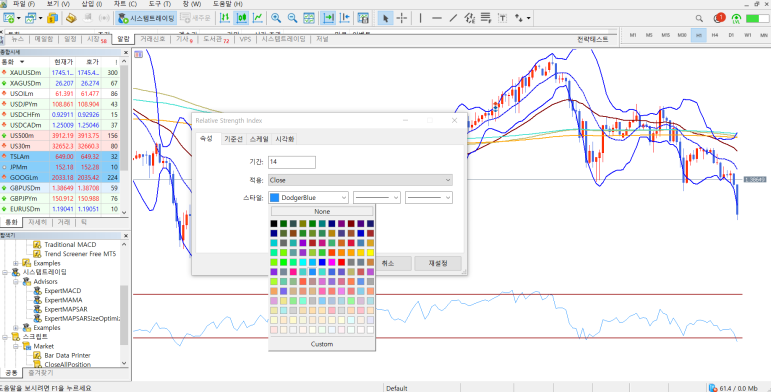Switch chart timeframe to M1

coord(633,35)
